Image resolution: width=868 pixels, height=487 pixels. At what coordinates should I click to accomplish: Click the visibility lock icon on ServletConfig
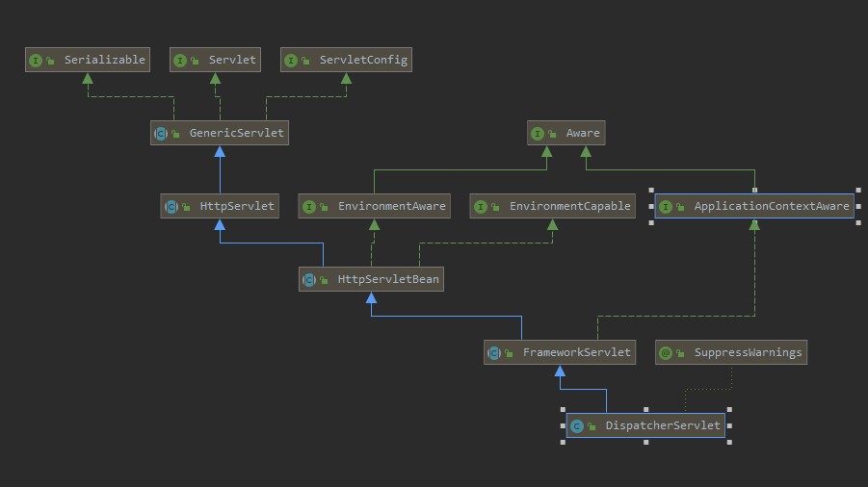tap(306, 60)
